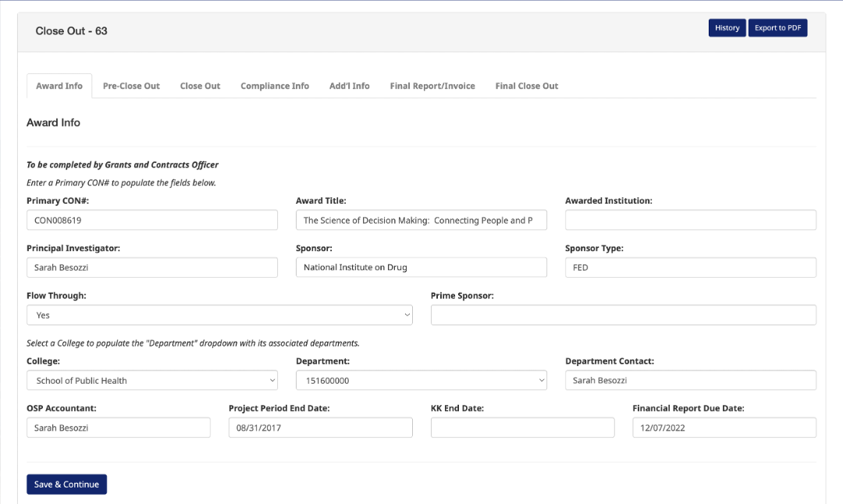Screen dimensions: 843x504
Task: Click the History button
Action: point(727,28)
